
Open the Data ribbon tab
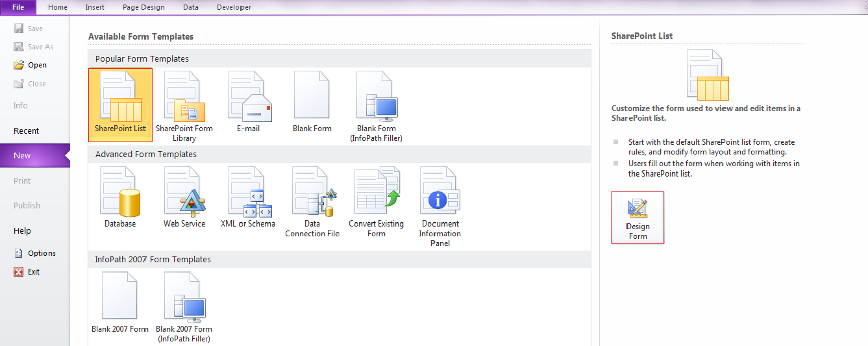click(191, 7)
